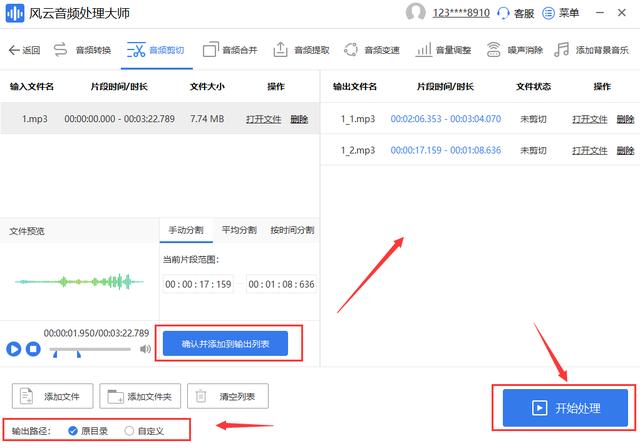Mute using speaker volume icon

coord(145,349)
